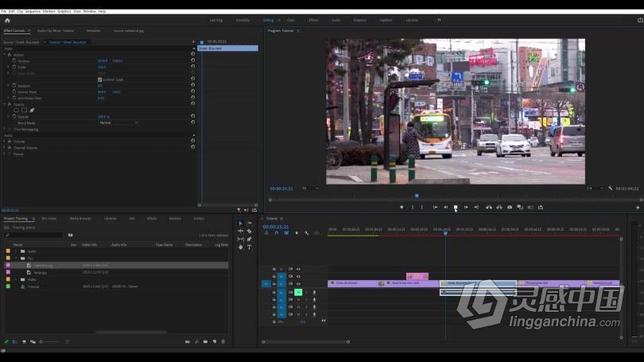The width and height of the screenshot is (644, 362).
Task: Select the Selection tool arrow
Action: [241, 223]
